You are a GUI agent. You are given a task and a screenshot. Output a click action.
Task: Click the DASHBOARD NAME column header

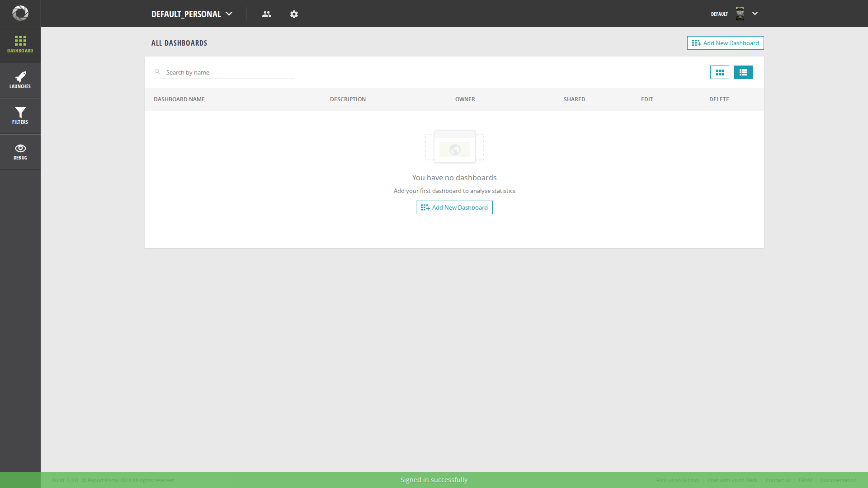click(x=179, y=99)
